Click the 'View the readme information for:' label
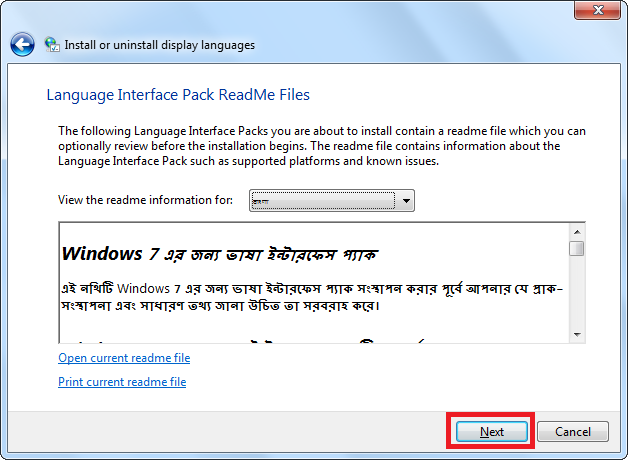The height and width of the screenshot is (460, 628). [x=145, y=200]
